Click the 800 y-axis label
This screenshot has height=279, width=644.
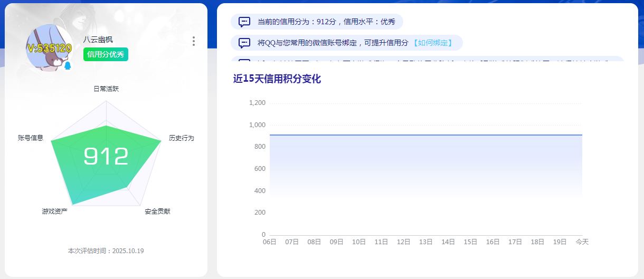coord(260,147)
